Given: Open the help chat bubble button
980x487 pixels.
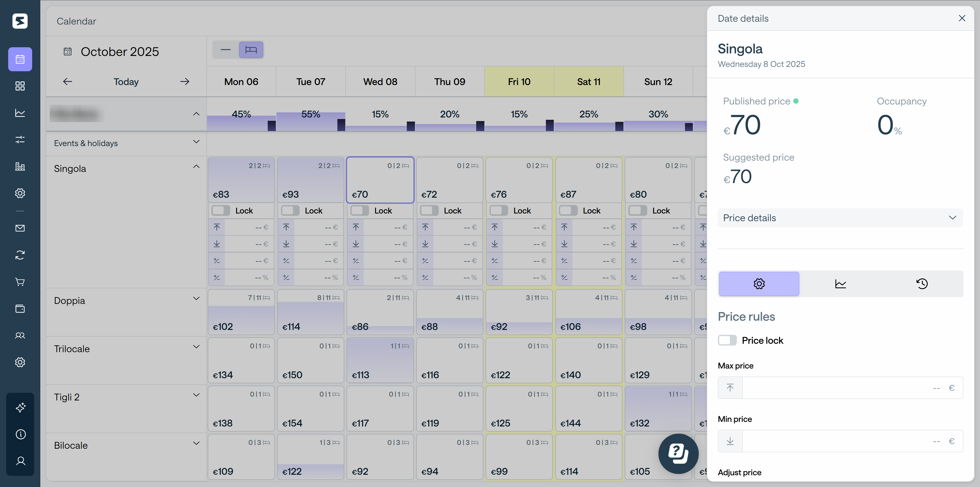Looking at the screenshot, I should click(678, 454).
